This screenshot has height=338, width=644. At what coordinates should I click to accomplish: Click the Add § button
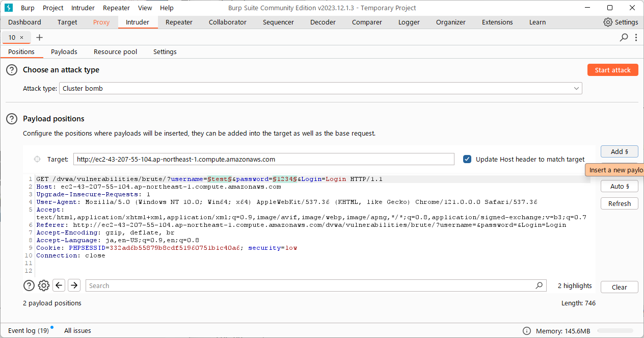[x=620, y=151]
